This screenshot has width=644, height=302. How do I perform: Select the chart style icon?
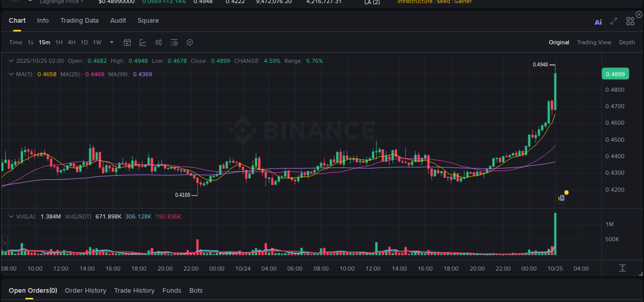click(x=143, y=42)
